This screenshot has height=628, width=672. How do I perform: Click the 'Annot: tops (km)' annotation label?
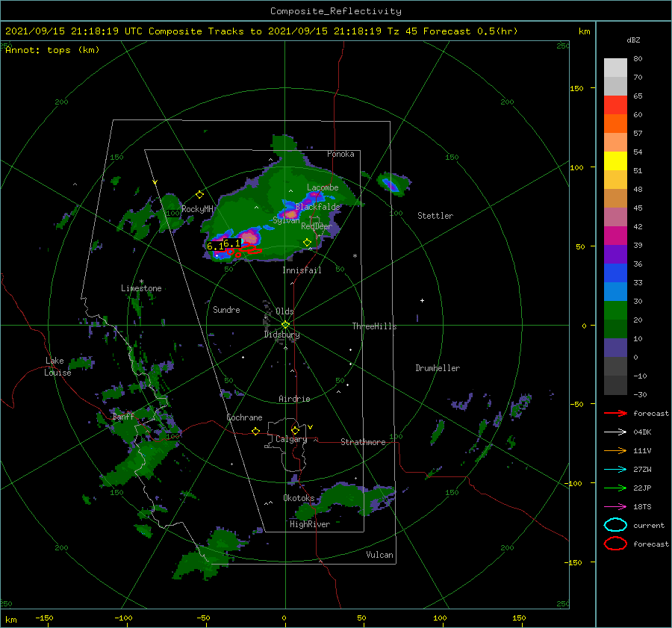pos(53,50)
